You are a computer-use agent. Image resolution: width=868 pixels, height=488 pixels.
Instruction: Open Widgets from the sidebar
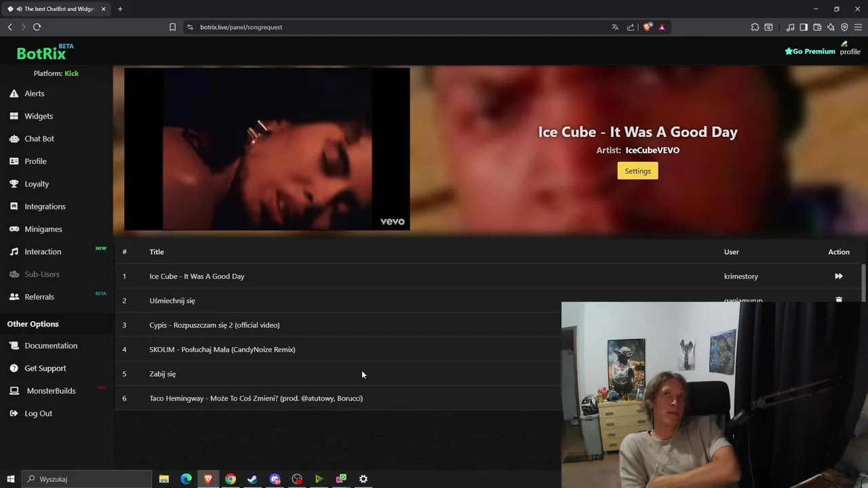click(39, 116)
